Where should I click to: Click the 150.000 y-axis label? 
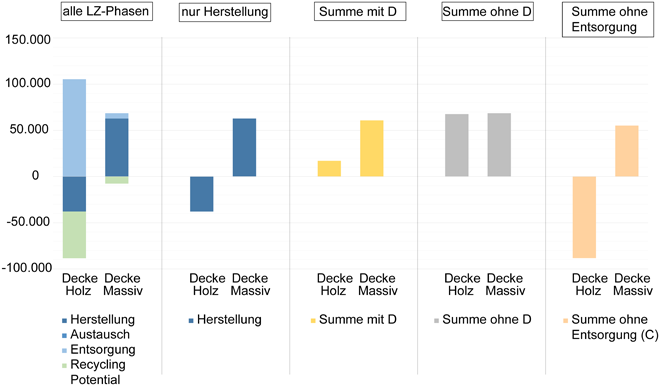pos(28,40)
